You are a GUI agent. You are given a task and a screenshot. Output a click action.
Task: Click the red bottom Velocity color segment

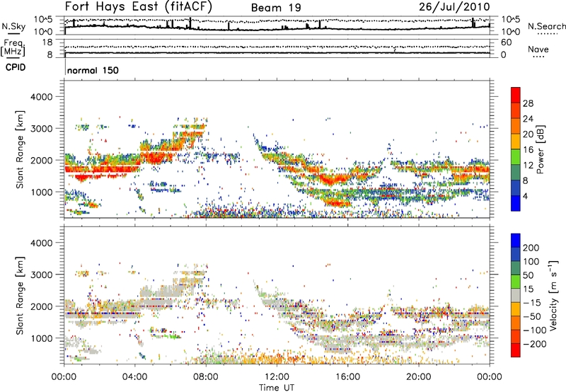coord(516,350)
